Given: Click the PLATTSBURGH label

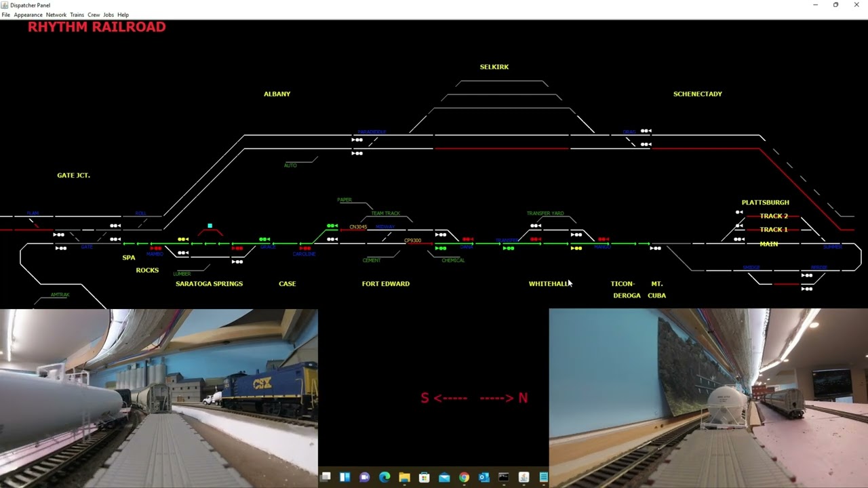Looking at the screenshot, I should tap(766, 203).
